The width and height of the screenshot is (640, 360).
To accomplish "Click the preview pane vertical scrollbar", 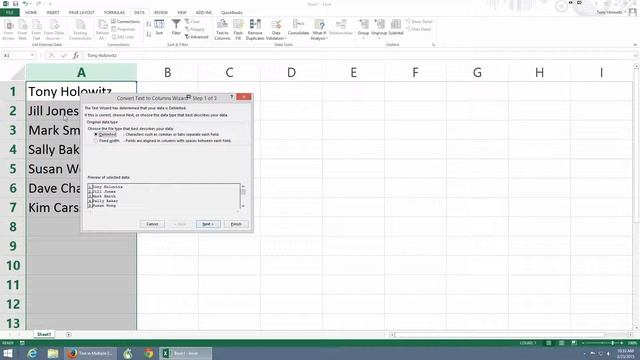I will (x=243, y=196).
